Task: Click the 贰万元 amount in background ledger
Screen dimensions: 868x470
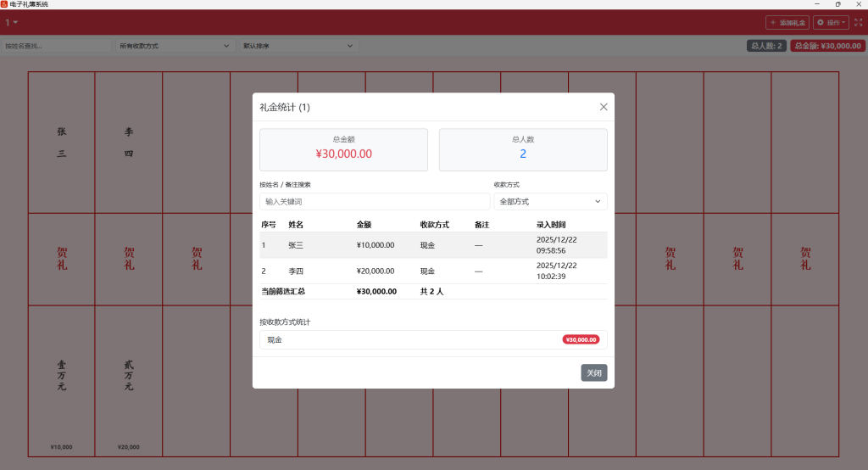Action: pyautogui.click(x=129, y=375)
